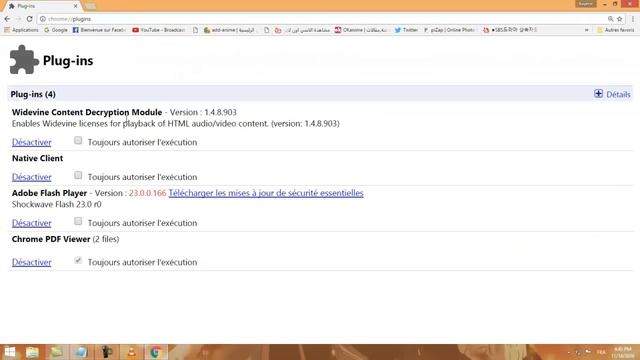Reload the plugins page
640x360 pixels.
click(29, 19)
